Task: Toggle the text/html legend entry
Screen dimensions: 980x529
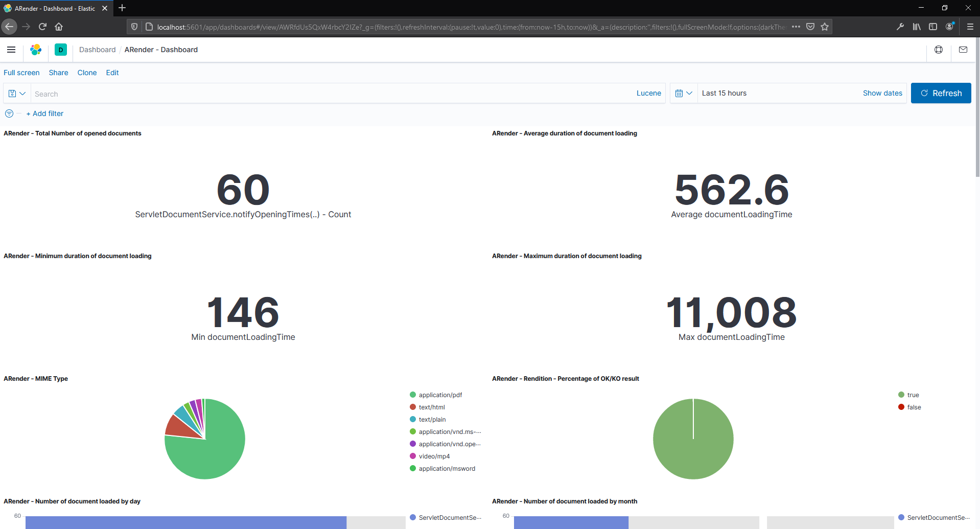Action: point(432,407)
